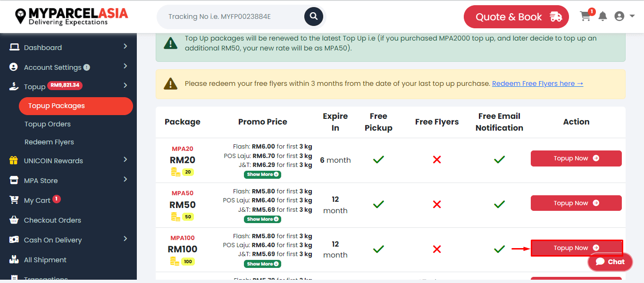The height and width of the screenshot is (283, 644).
Task: Click the Cash On Delivery money icon
Action: (14, 240)
